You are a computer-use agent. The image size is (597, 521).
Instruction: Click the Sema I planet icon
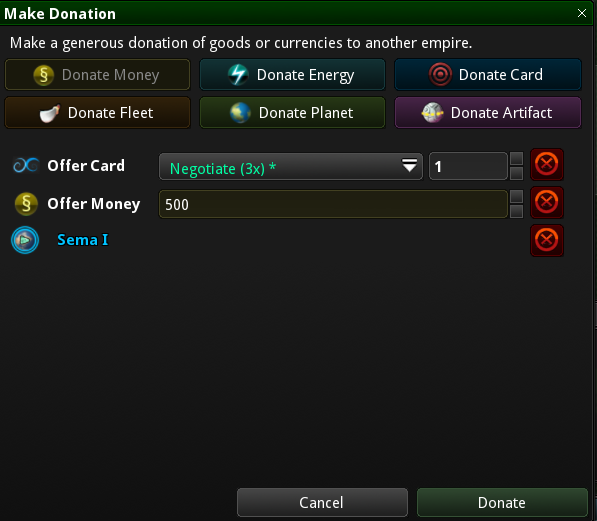tap(25, 240)
